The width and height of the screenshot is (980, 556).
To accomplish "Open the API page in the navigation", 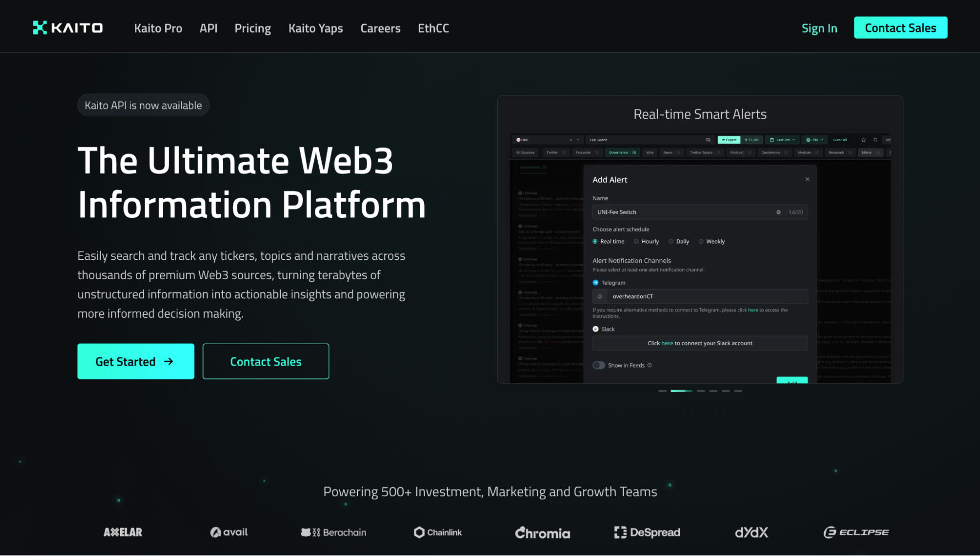I will pos(208,28).
